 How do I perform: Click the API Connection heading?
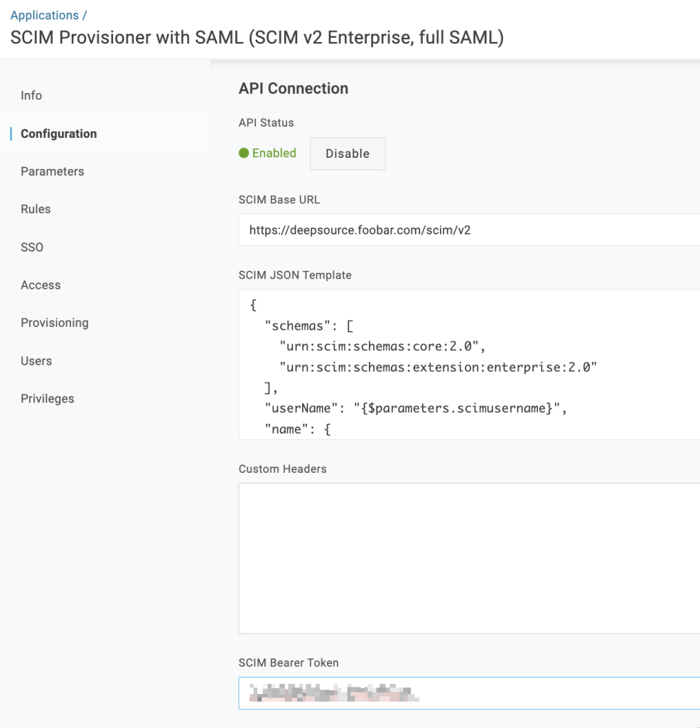coord(294,89)
